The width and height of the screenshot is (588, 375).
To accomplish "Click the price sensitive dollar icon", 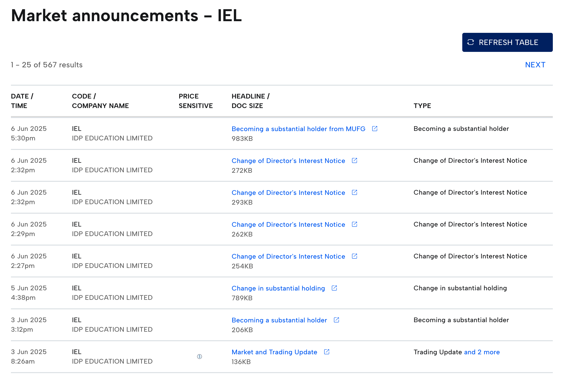I will tap(199, 356).
